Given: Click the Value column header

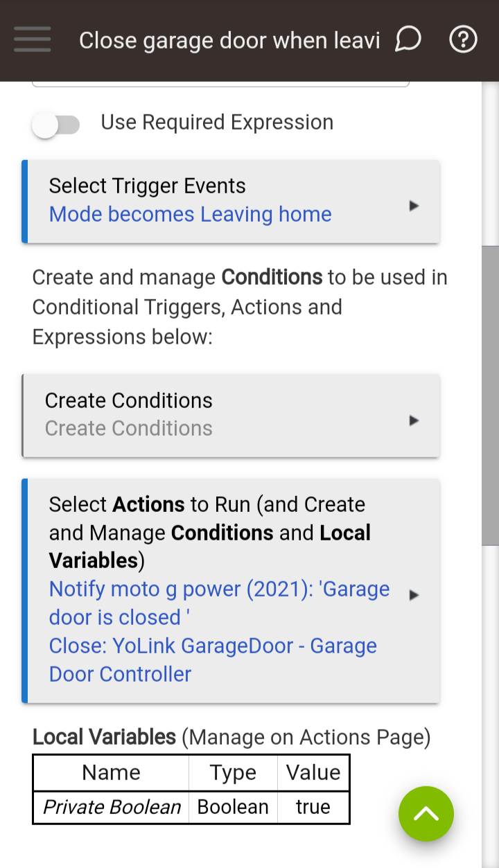Looking at the screenshot, I should point(313,772).
